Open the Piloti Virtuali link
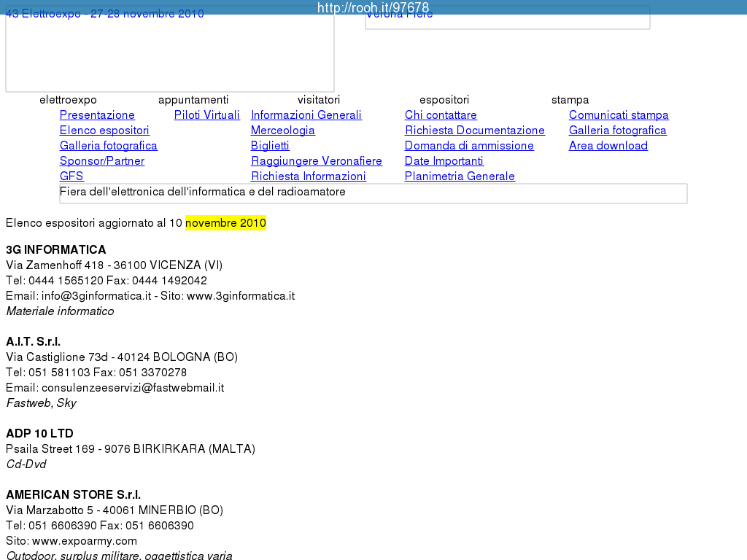Image resolution: width=747 pixels, height=560 pixels. [x=206, y=115]
